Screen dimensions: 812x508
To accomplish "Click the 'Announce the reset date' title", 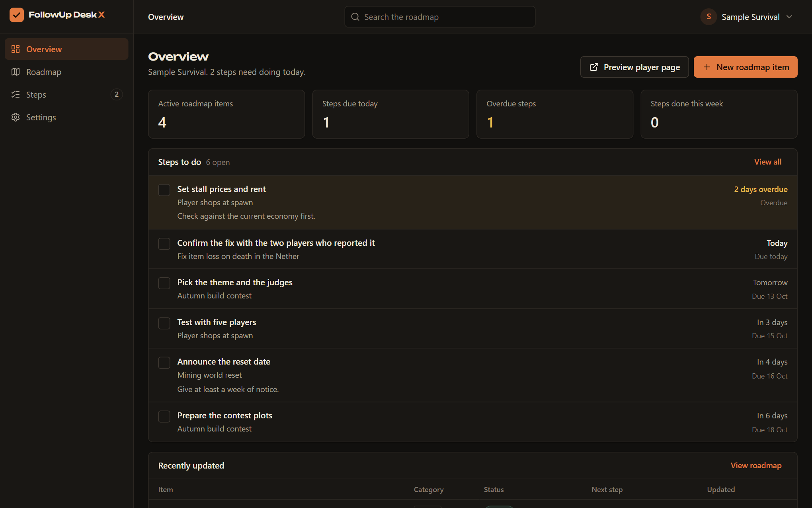I will pos(224,362).
